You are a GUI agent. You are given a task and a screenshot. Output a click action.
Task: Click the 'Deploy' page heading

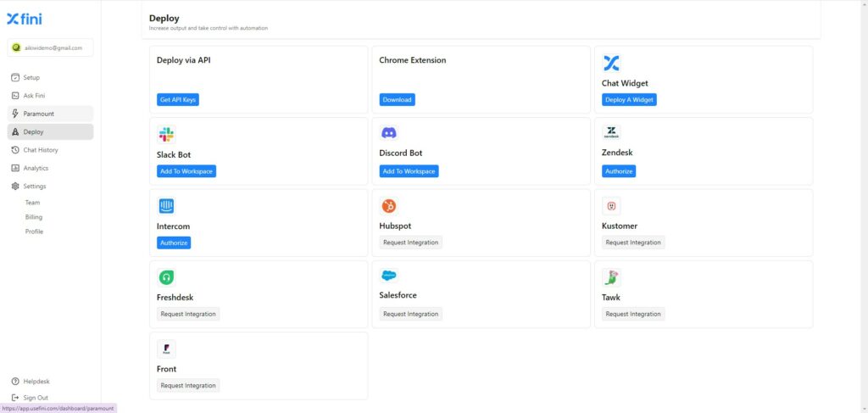coord(164,19)
